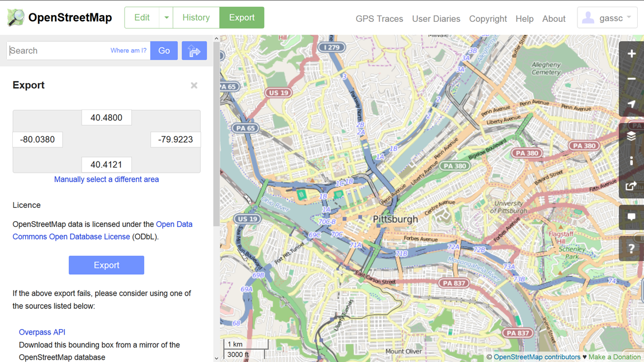Screen dimensions: 644x362
Task: Click the Mount Oliver map label
Action: tap(403, 351)
